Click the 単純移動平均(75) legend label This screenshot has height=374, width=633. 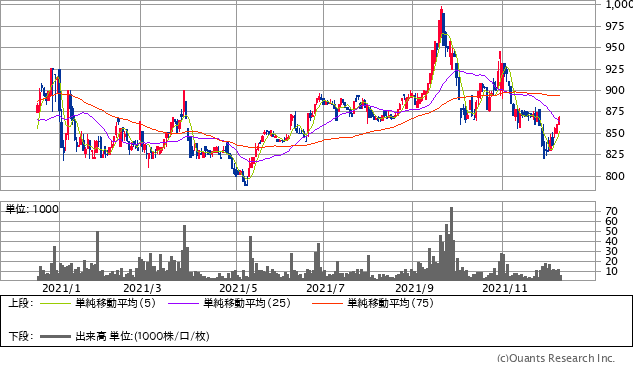point(390,303)
